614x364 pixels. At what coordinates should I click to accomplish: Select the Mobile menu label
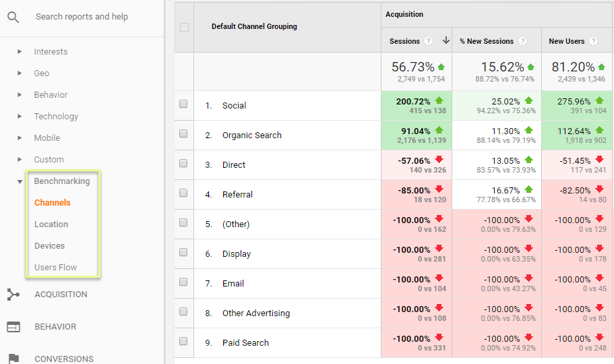point(47,138)
